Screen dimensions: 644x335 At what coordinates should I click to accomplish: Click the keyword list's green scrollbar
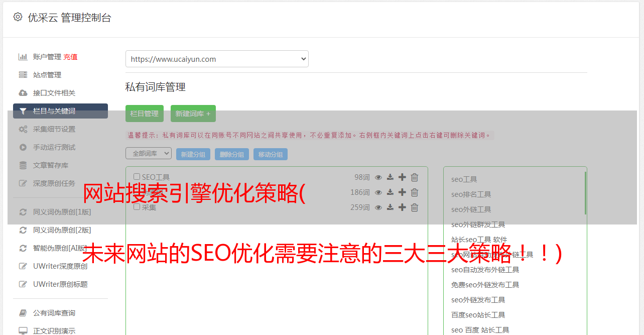[585, 193]
